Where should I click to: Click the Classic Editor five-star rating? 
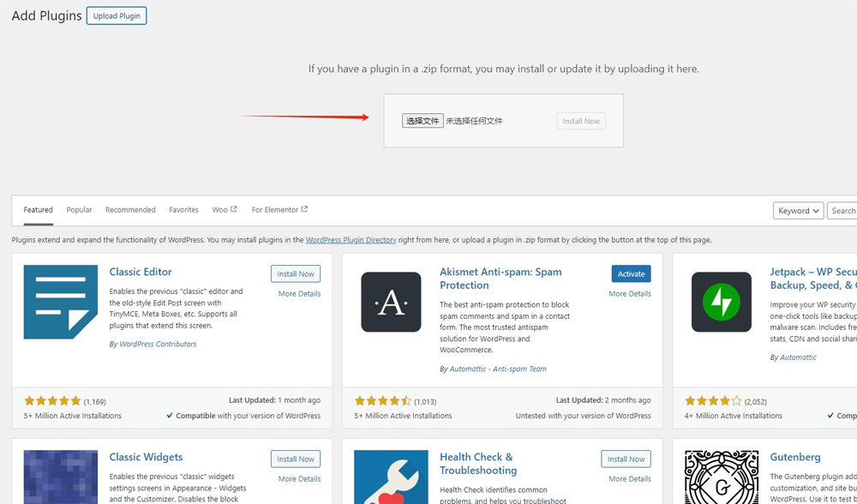click(52, 400)
